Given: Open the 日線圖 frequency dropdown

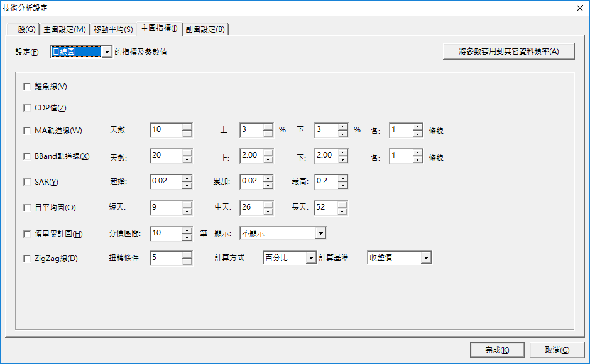Looking at the screenshot, I should 107,52.
